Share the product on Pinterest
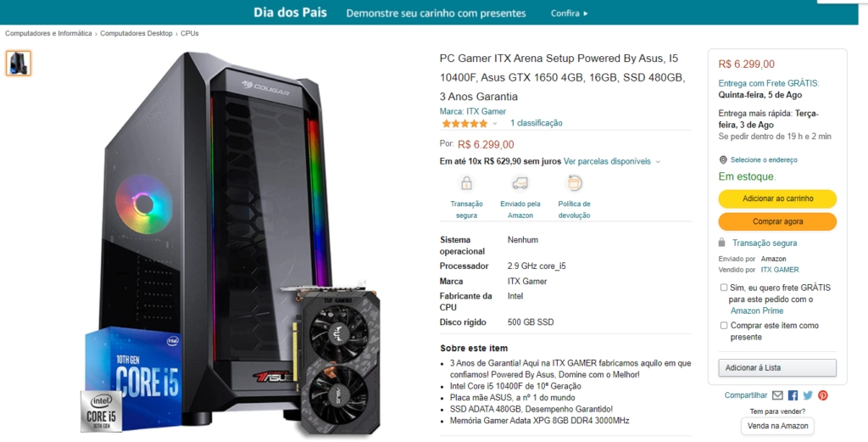This screenshot has height=442, width=868. [823, 395]
